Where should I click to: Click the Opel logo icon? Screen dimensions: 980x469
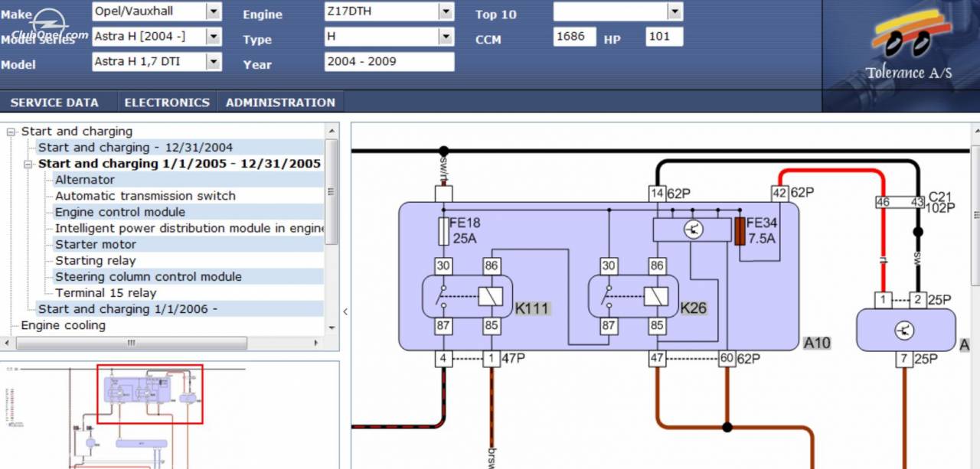49,21
